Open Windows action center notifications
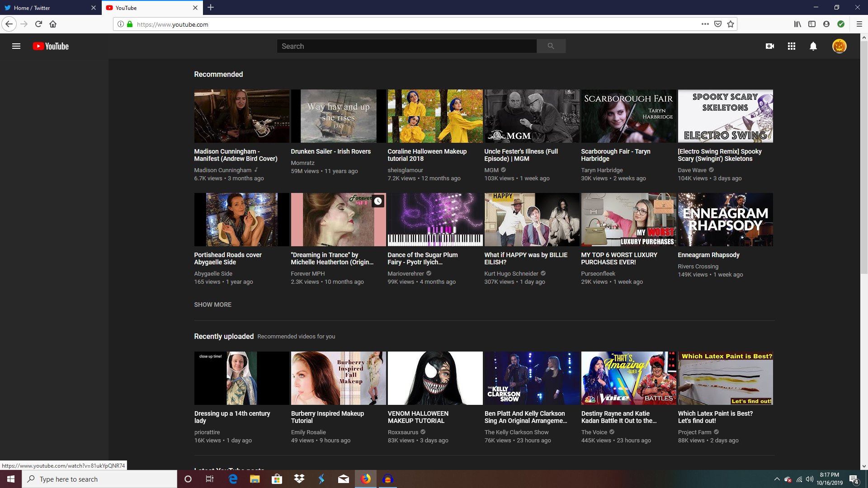The width and height of the screenshot is (868, 488). click(854, 479)
